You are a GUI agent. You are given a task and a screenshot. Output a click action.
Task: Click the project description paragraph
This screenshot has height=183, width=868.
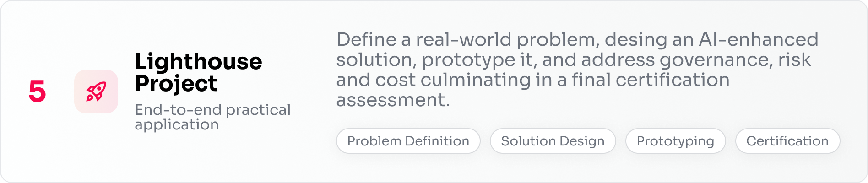point(577,70)
